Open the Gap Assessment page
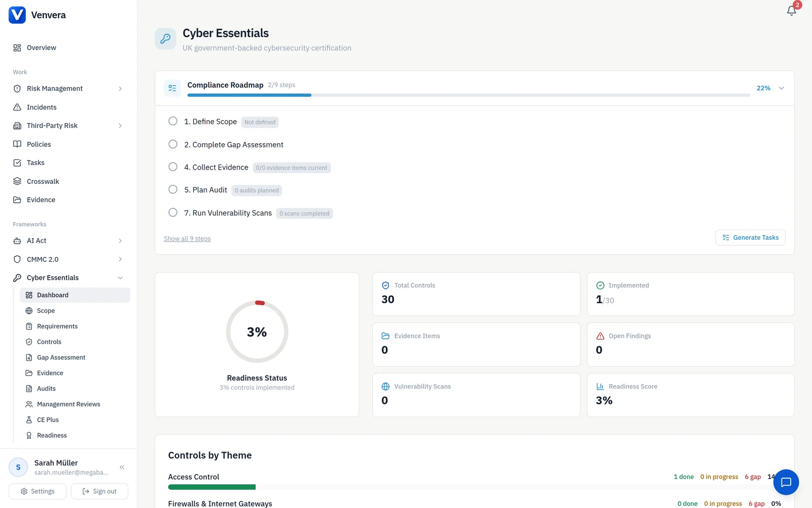The image size is (812, 508). click(75, 358)
